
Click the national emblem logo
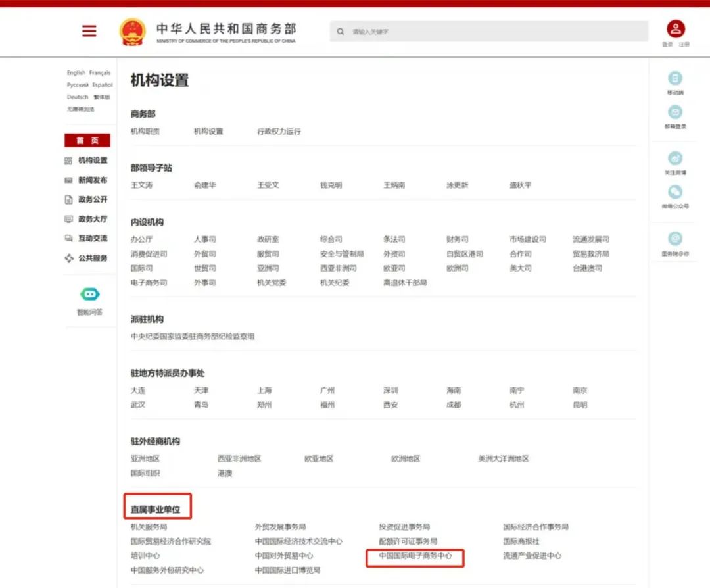coord(132,32)
